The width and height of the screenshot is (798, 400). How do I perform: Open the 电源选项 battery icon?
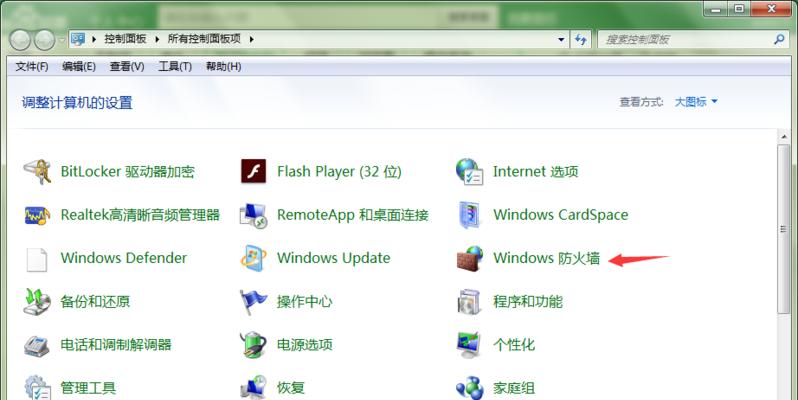(253, 345)
